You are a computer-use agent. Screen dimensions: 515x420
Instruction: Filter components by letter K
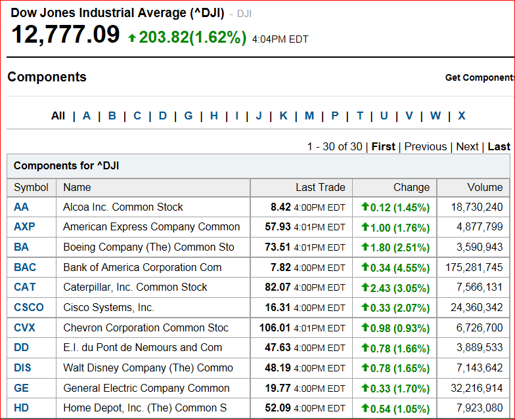coord(284,115)
